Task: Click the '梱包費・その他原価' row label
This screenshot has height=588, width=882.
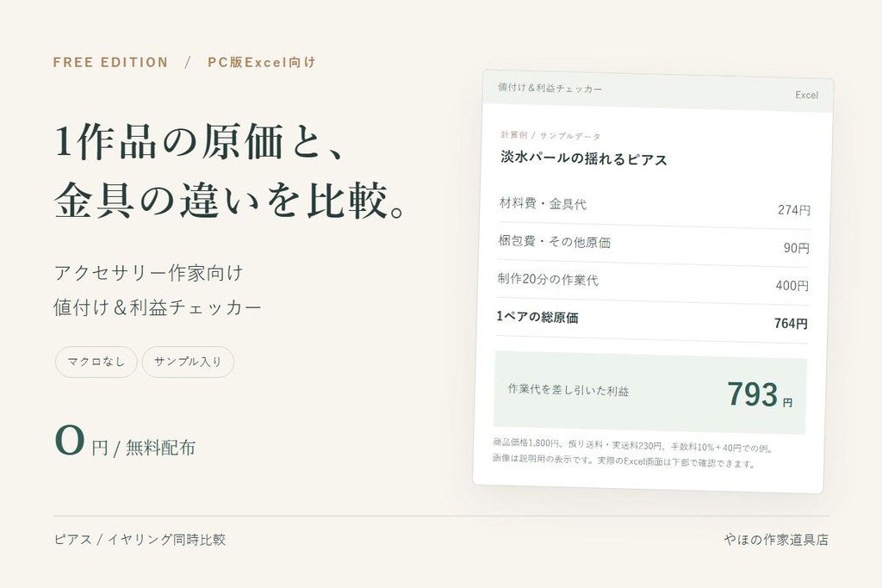Action: click(x=555, y=242)
